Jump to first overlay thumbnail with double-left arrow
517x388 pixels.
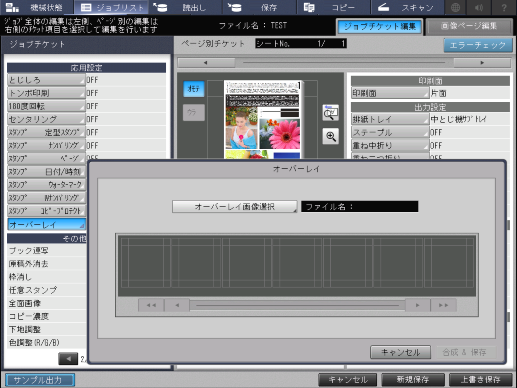(x=151, y=305)
